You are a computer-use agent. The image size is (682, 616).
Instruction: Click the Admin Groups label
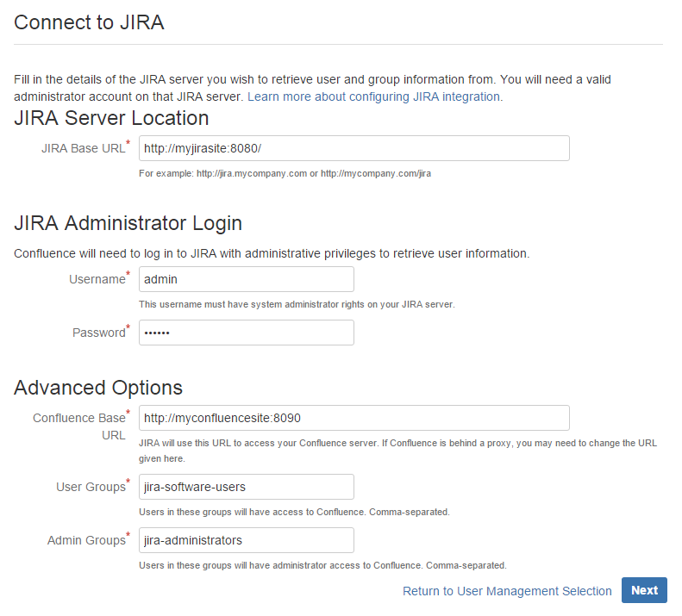(86, 540)
